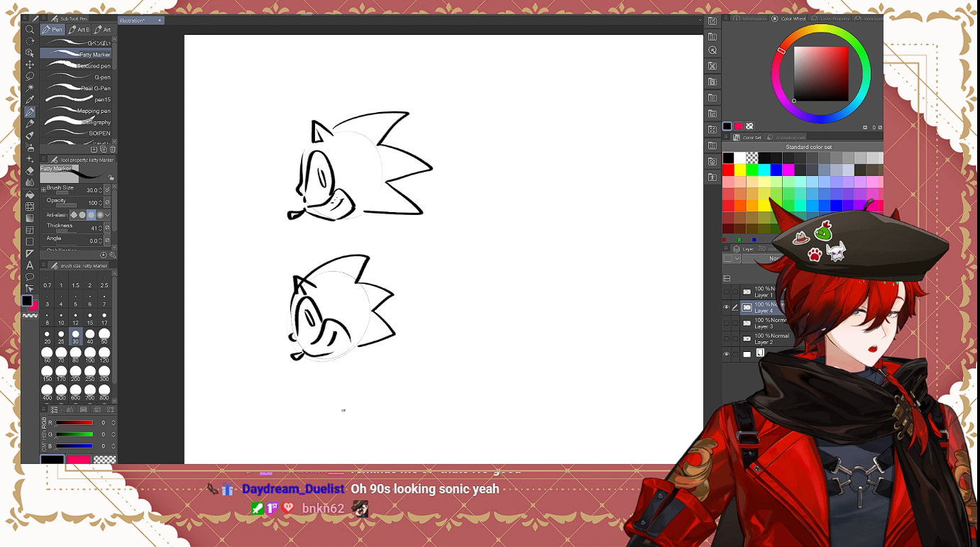Pick the Lasso selection tool

tap(30, 76)
